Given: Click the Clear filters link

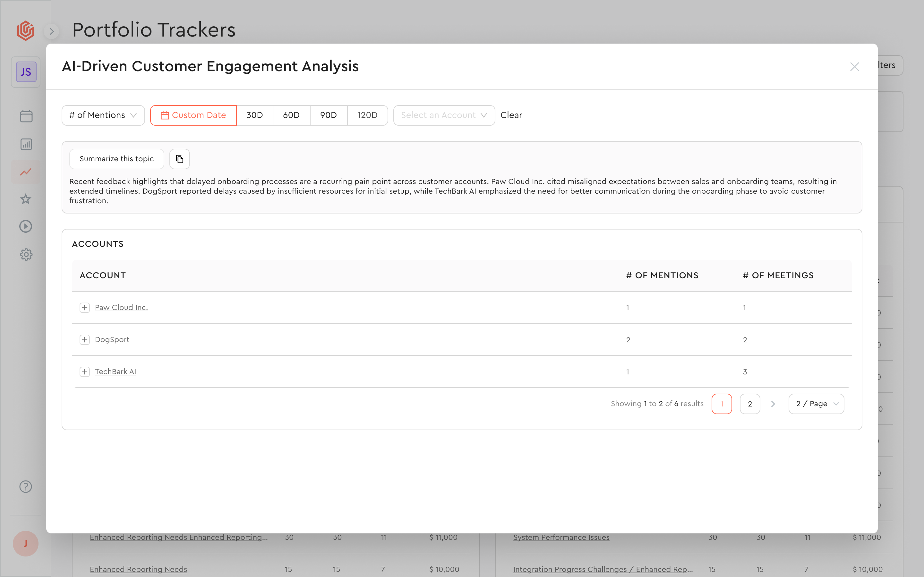Looking at the screenshot, I should click(511, 115).
